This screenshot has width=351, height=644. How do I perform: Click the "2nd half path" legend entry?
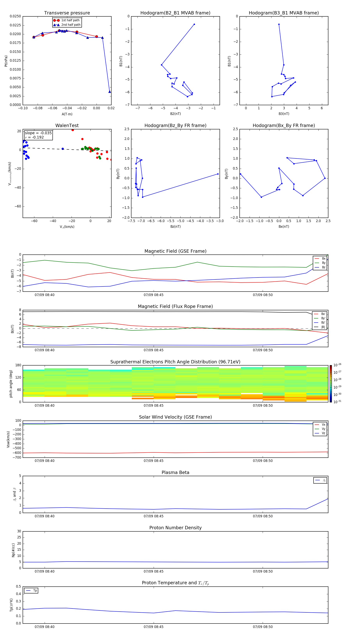coord(67,25)
